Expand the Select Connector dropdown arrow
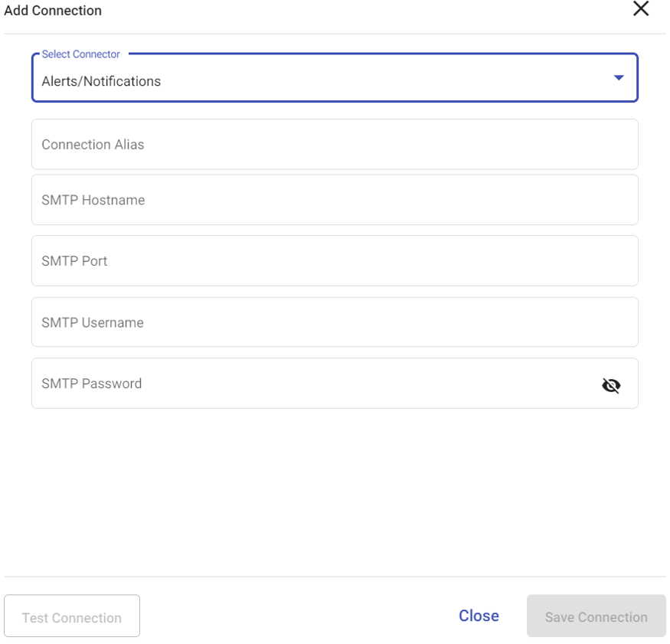Screen dimensions: 670x644 click(x=618, y=77)
